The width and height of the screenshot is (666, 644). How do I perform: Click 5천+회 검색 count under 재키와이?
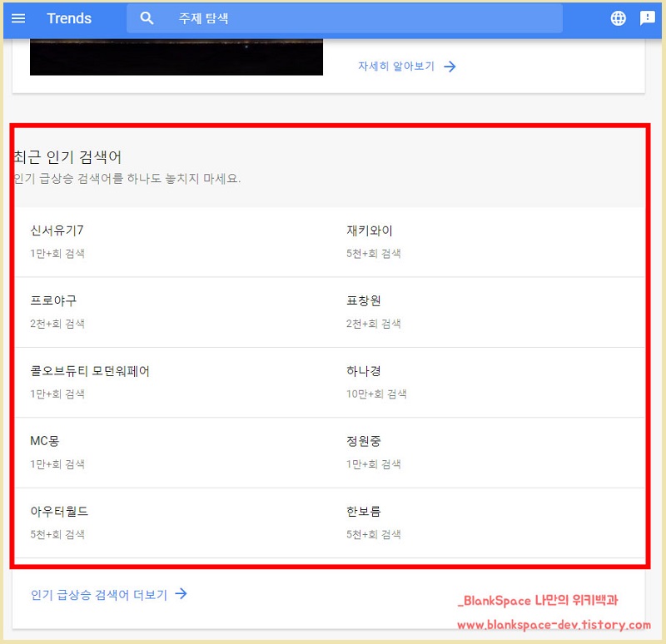tap(373, 254)
